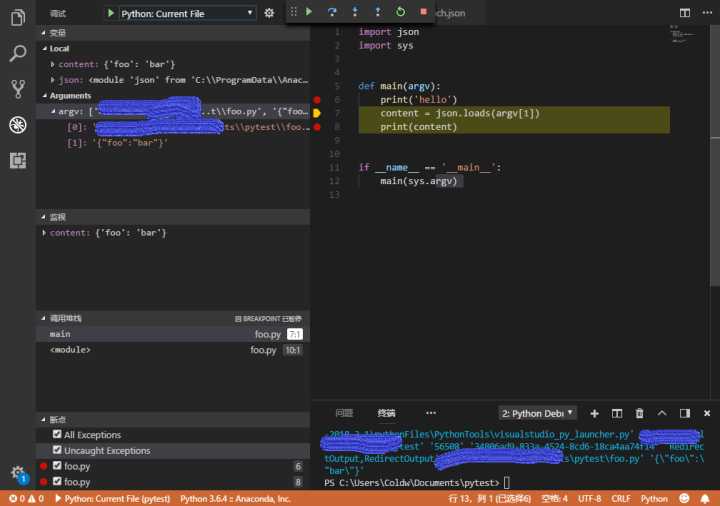This screenshot has height=506, width=720.
Task: Select the <module> call stack frame
Action: tap(70, 350)
